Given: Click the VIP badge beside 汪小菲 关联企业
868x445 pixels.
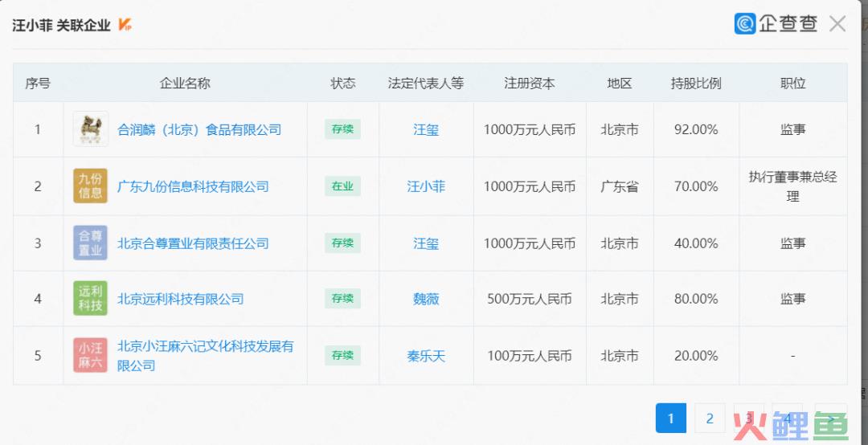Looking at the screenshot, I should click(x=125, y=25).
